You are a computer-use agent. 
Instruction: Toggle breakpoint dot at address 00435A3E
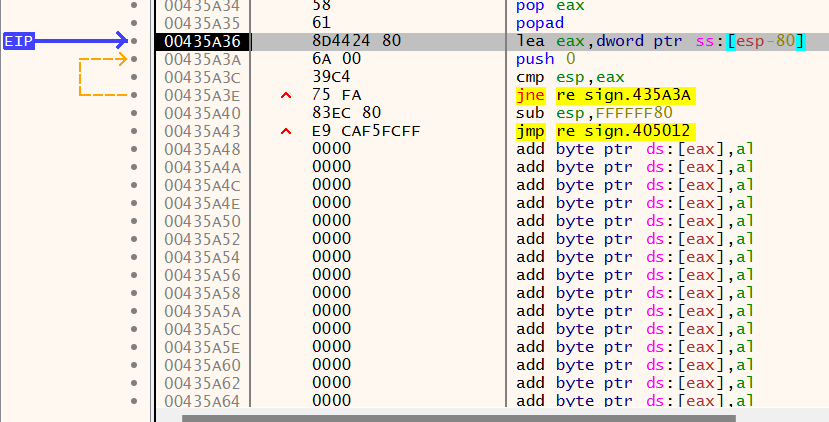coord(134,95)
